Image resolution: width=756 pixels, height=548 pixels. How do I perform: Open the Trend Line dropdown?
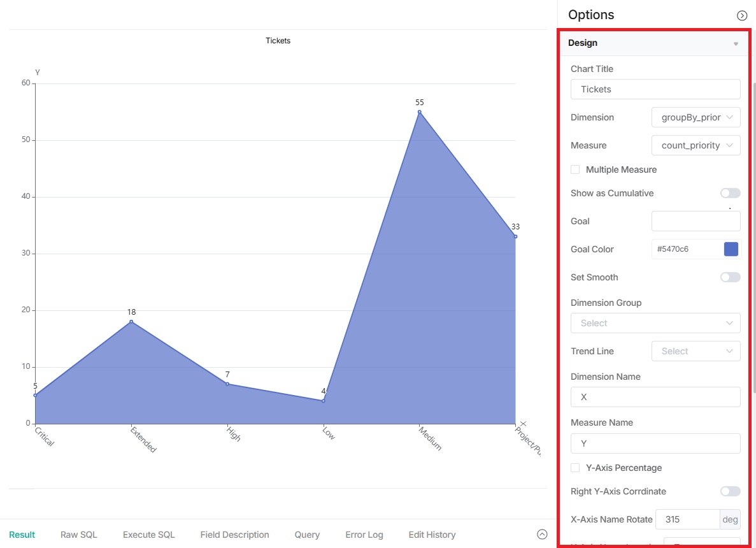tap(695, 351)
